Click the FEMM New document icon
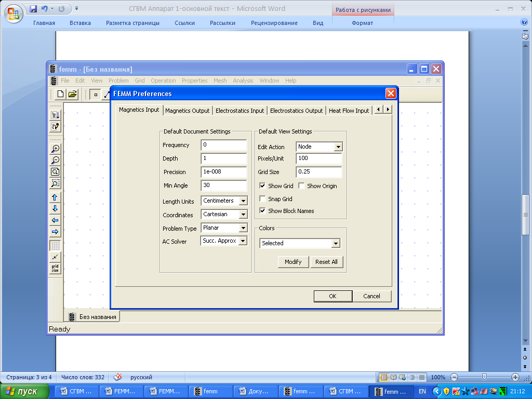532x399 pixels. click(60, 94)
